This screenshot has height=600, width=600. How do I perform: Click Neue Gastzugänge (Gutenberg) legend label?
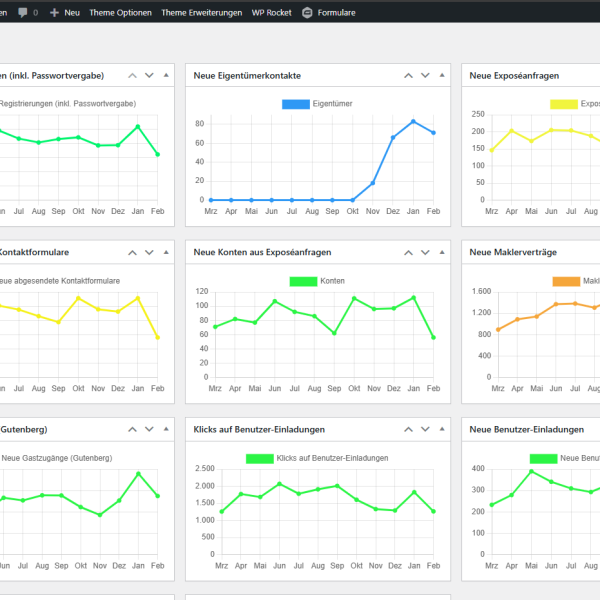click(x=57, y=458)
